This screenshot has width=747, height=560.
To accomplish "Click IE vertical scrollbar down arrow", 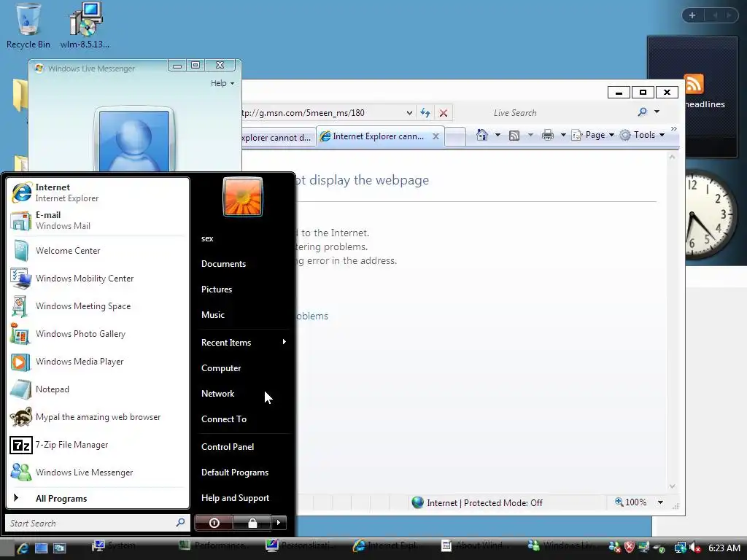I will [x=672, y=486].
